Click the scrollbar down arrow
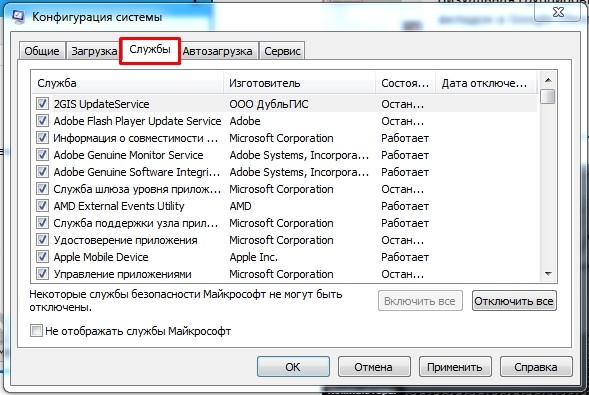This screenshot has height=395, width=589. (x=548, y=274)
